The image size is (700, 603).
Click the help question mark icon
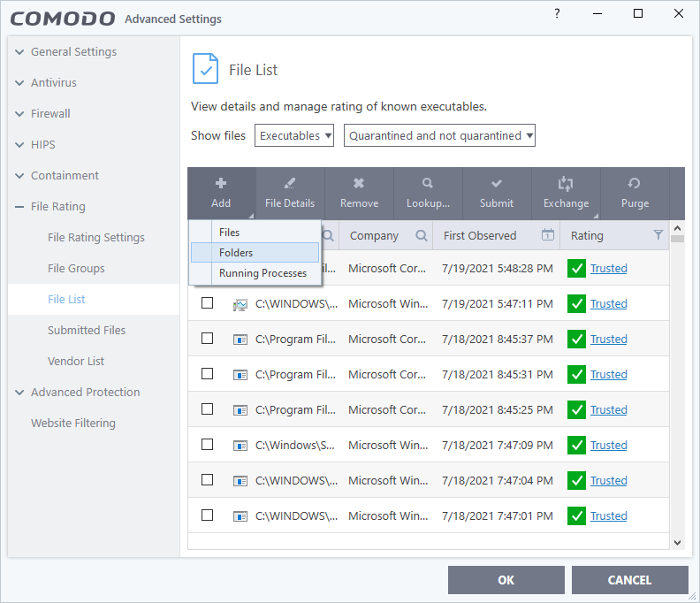tap(557, 13)
